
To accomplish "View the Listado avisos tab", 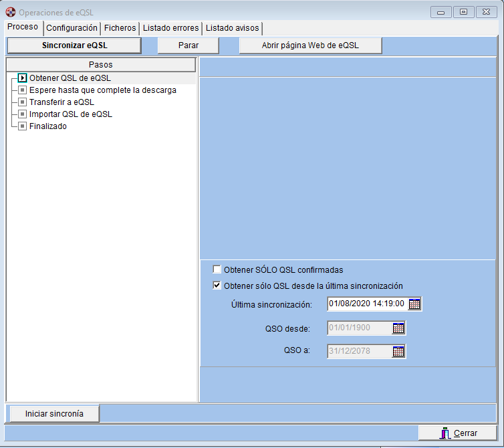I will coord(232,28).
